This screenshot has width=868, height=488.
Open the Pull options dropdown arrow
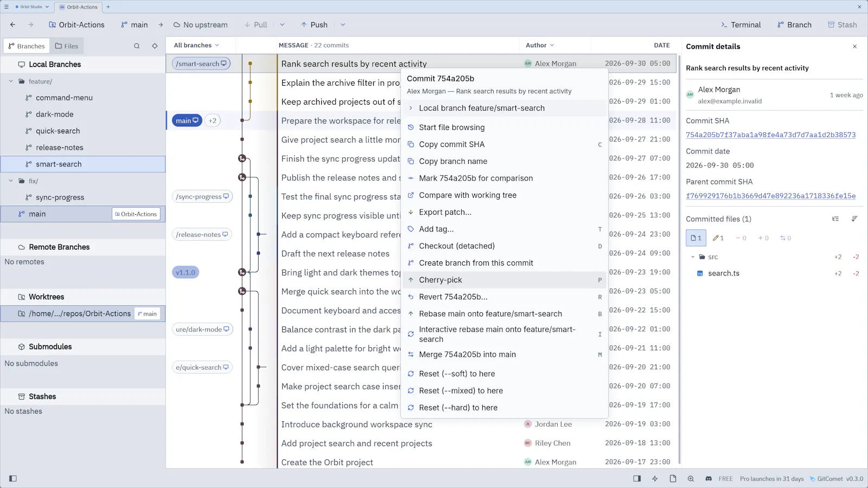[x=282, y=25]
